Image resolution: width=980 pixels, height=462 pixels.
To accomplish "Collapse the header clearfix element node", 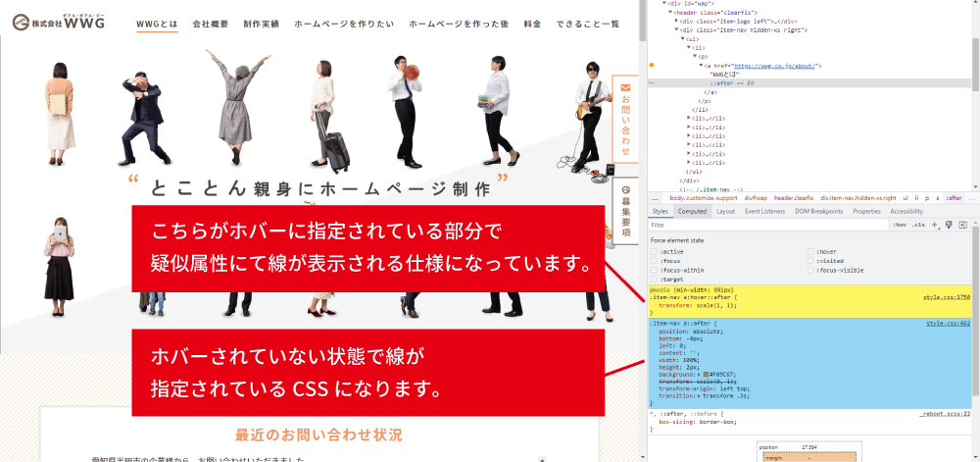I will (671, 12).
